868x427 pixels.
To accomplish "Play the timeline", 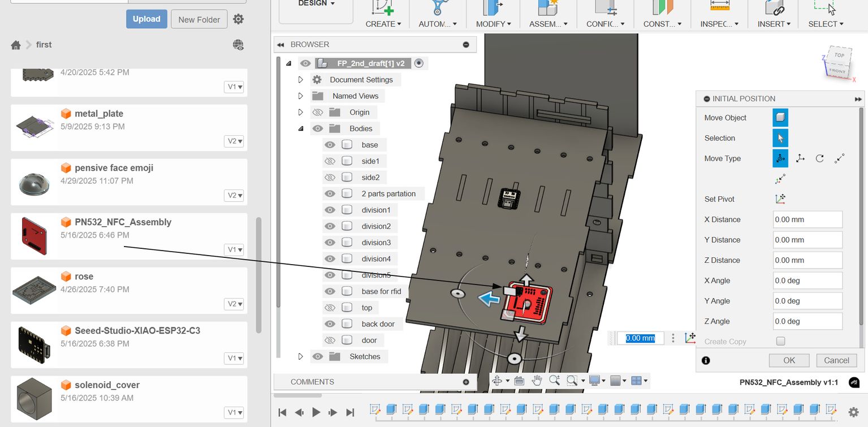I will tap(316, 412).
